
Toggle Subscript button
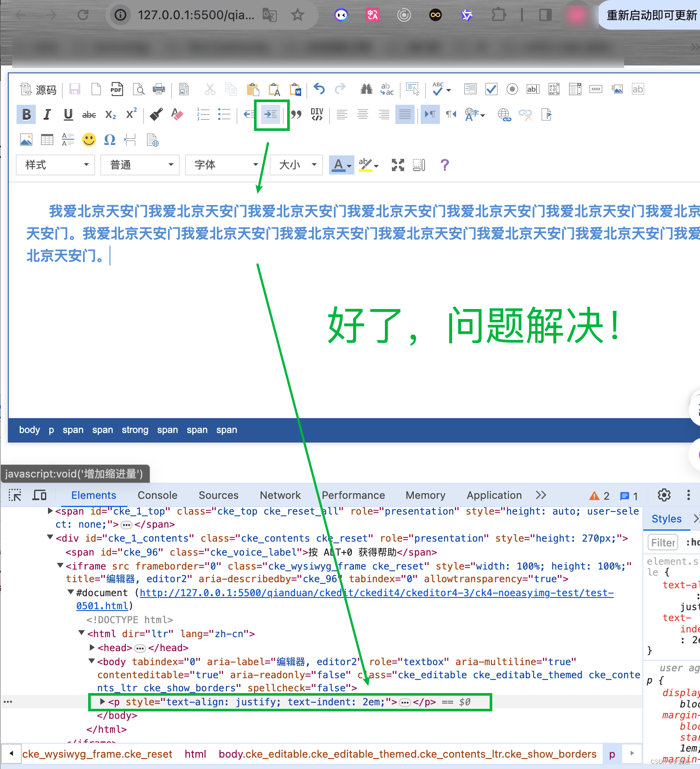110,114
